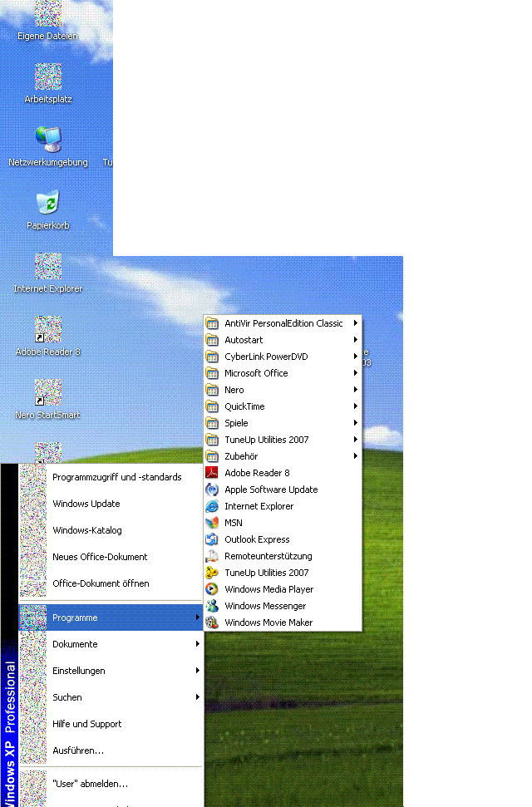Image resolution: width=532 pixels, height=807 pixels.
Task: Click the Nero folder icon
Action: point(212,390)
